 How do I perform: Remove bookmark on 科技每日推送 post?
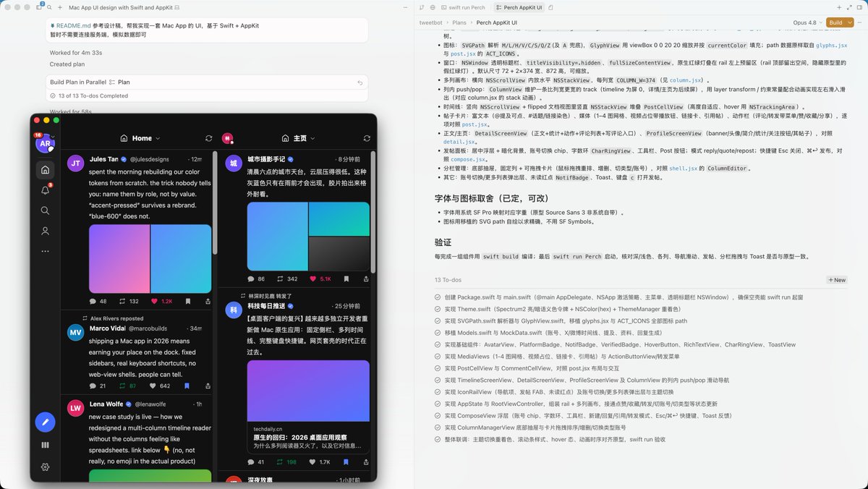(346, 462)
